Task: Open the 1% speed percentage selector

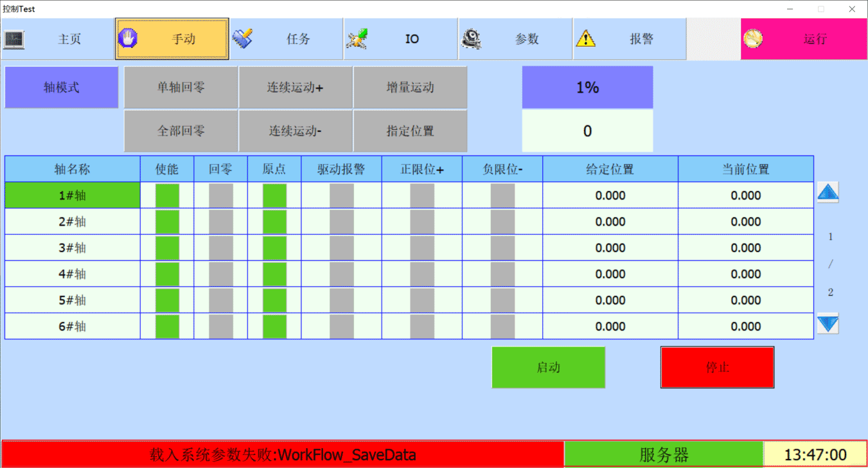Action: tap(587, 87)
